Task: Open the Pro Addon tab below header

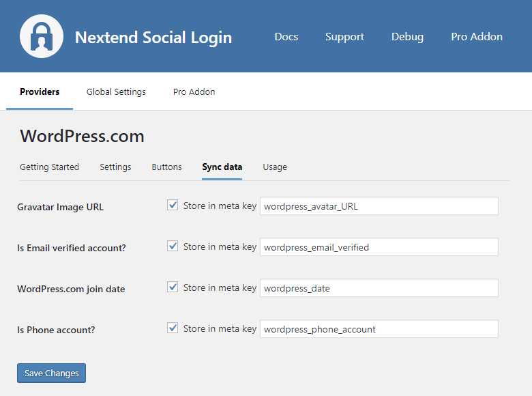Action: pos(194,92)
